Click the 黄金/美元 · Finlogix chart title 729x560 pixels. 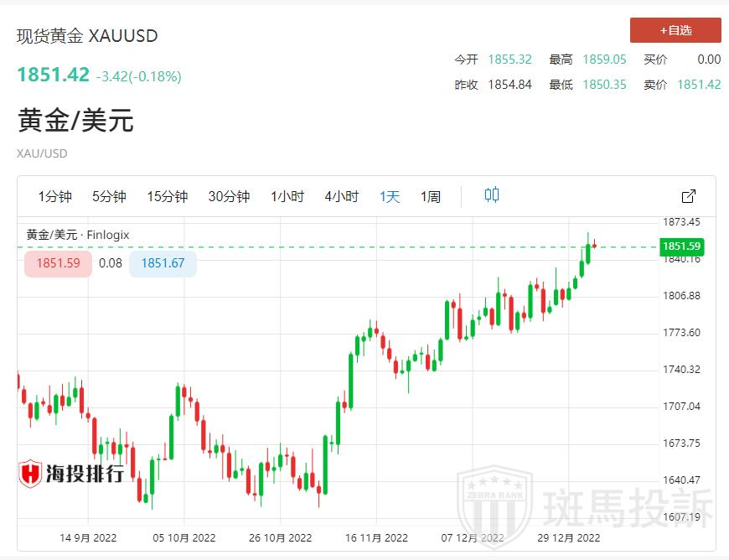[x=78, y=235]
